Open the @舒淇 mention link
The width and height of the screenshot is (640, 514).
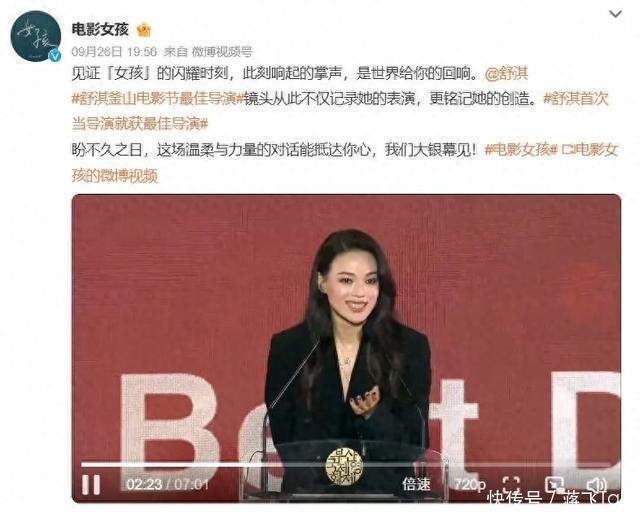[507, 73]
